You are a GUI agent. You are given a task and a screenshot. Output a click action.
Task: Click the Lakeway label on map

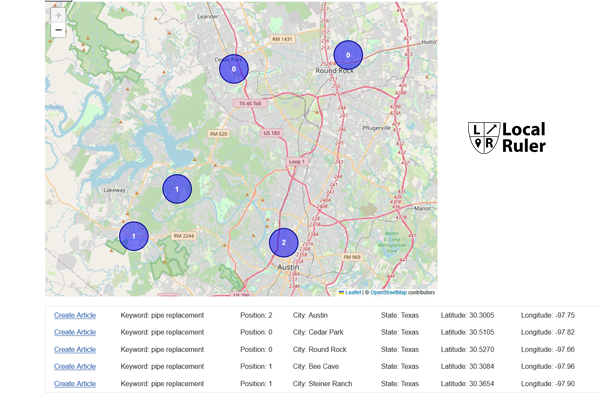pyautogui.click(x=114, y=190)
